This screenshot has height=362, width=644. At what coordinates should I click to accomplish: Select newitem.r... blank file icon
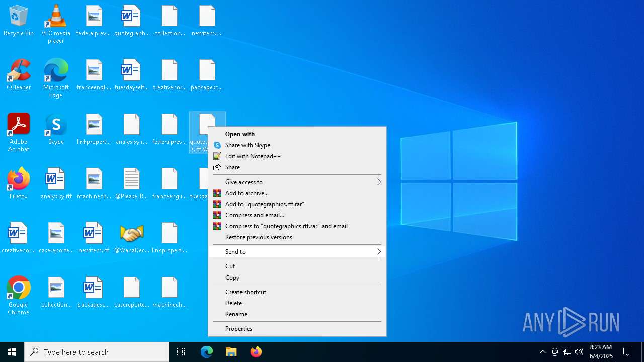(207, 21)
